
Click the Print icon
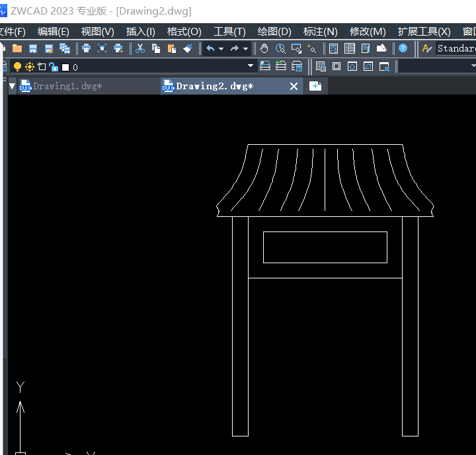86,48
